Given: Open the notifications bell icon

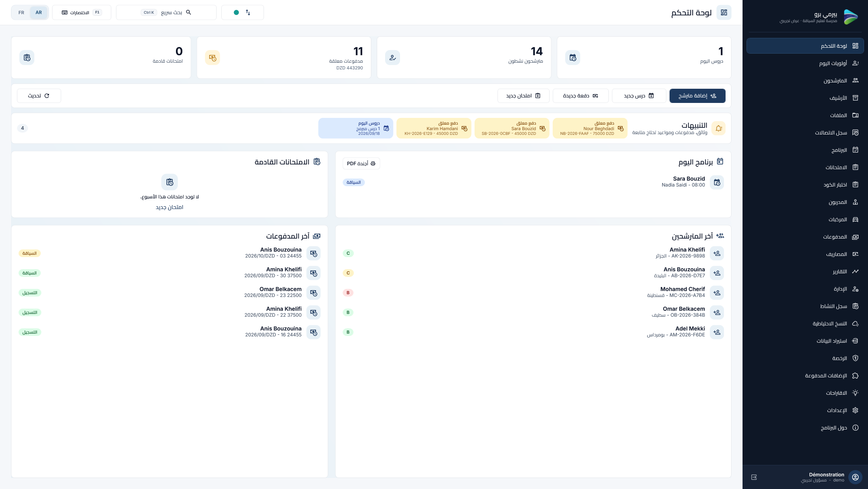Looking at the screenshot, I should [718, 128].
